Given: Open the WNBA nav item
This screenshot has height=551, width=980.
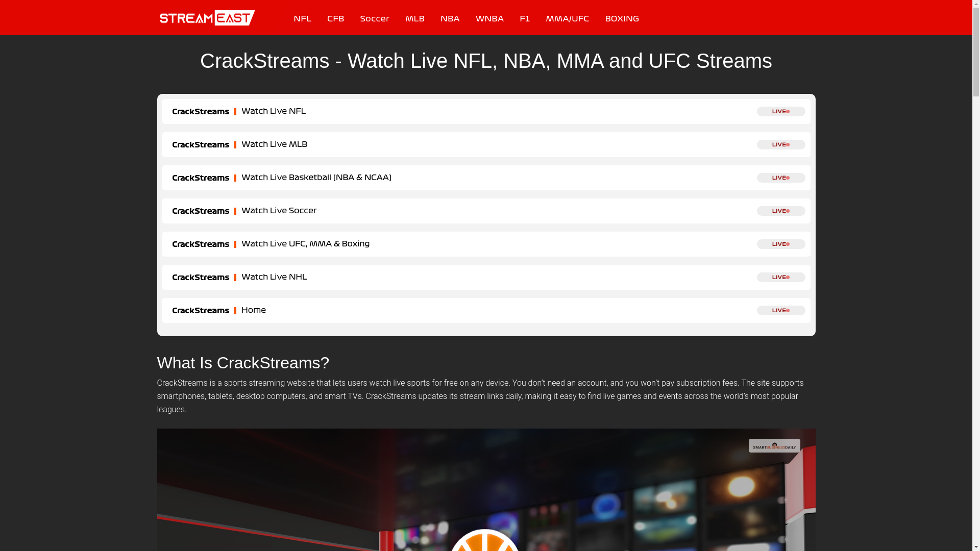Looking at the screenshot, I should tap(489, 19).
